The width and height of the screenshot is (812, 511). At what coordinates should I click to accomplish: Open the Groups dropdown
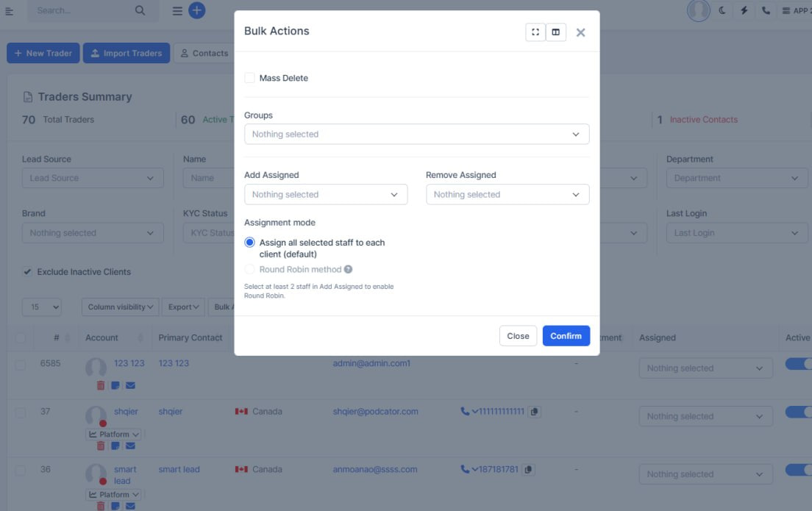tap(416, 134)
